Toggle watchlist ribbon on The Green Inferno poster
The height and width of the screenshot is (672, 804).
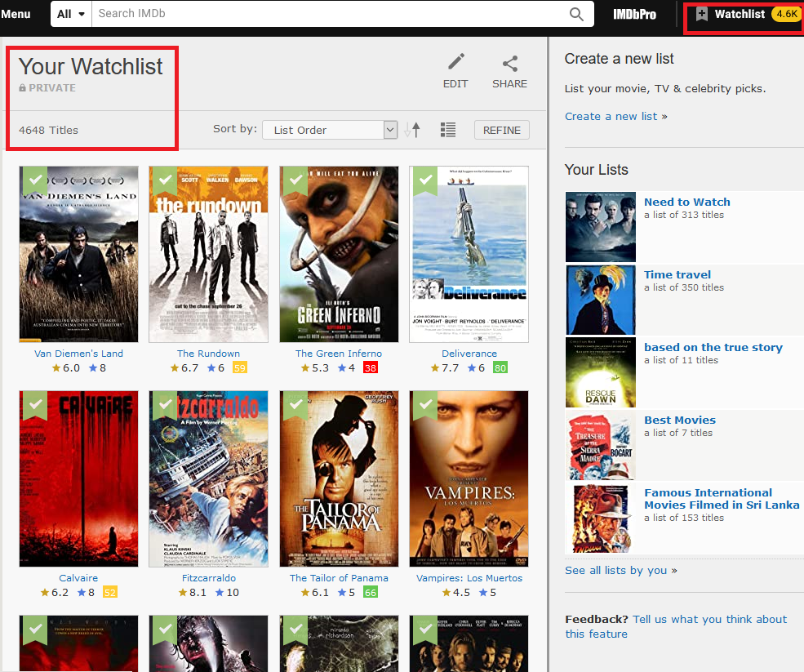(x=295, y=180)
